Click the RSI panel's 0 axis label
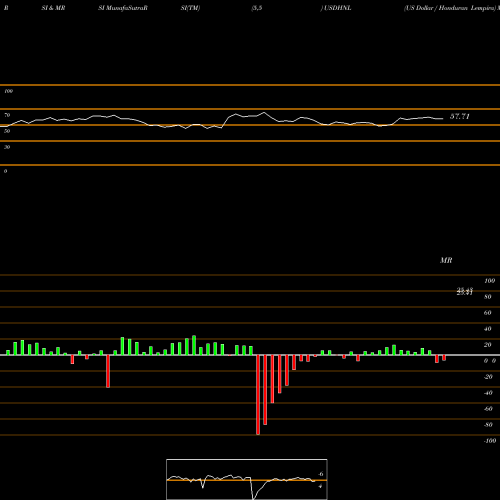The image size is (500, 500). (5, 171)
